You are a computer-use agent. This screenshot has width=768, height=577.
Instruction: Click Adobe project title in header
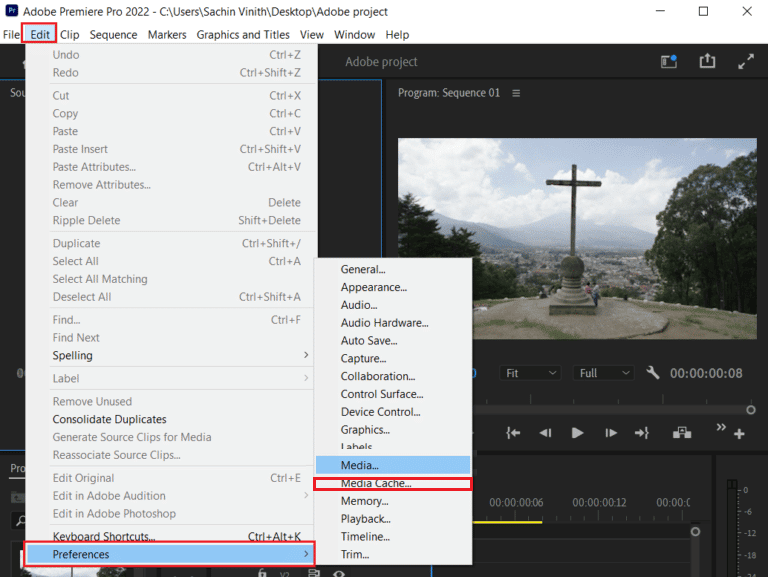[x=381, y=62]
